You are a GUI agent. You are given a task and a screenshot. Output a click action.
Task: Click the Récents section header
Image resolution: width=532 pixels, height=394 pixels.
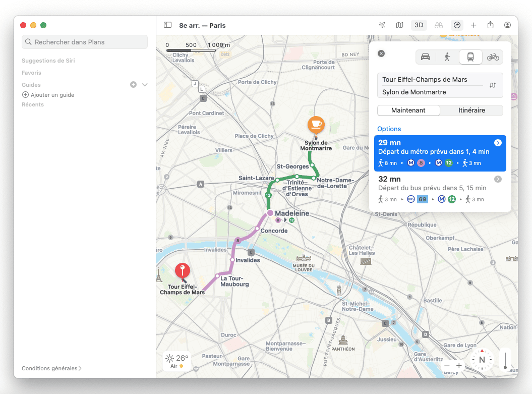coord(33,104)
